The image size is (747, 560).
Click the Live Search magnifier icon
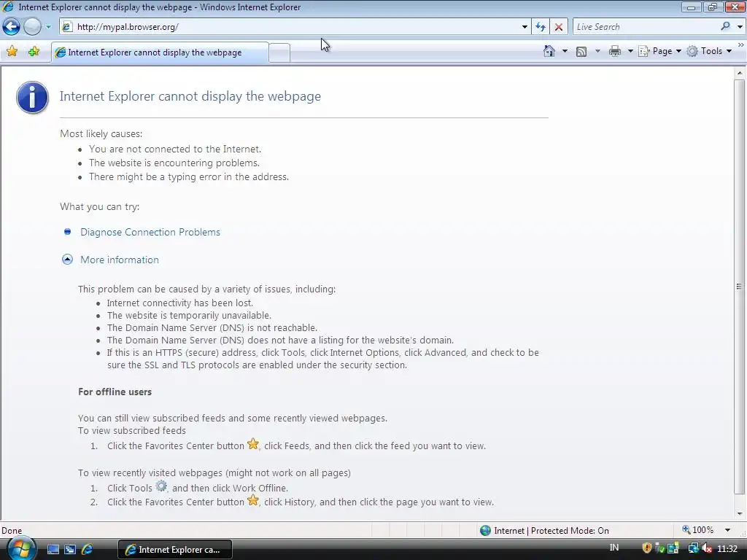[x=726, y=27]
